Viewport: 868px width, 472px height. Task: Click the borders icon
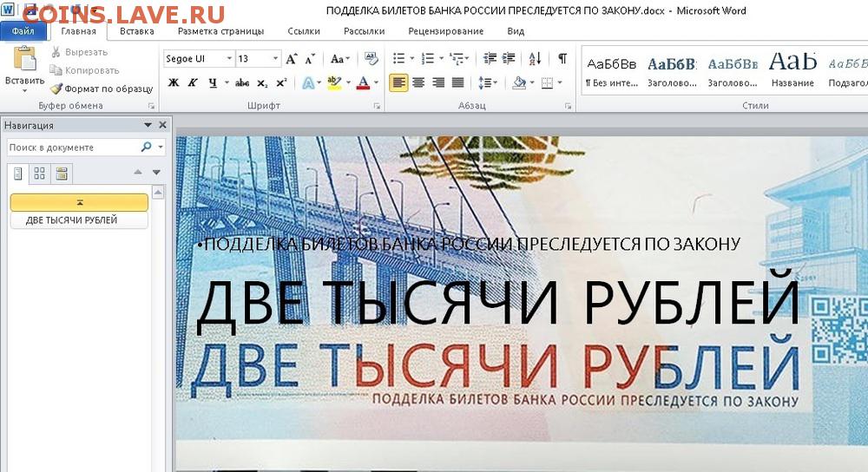[547, 83]
